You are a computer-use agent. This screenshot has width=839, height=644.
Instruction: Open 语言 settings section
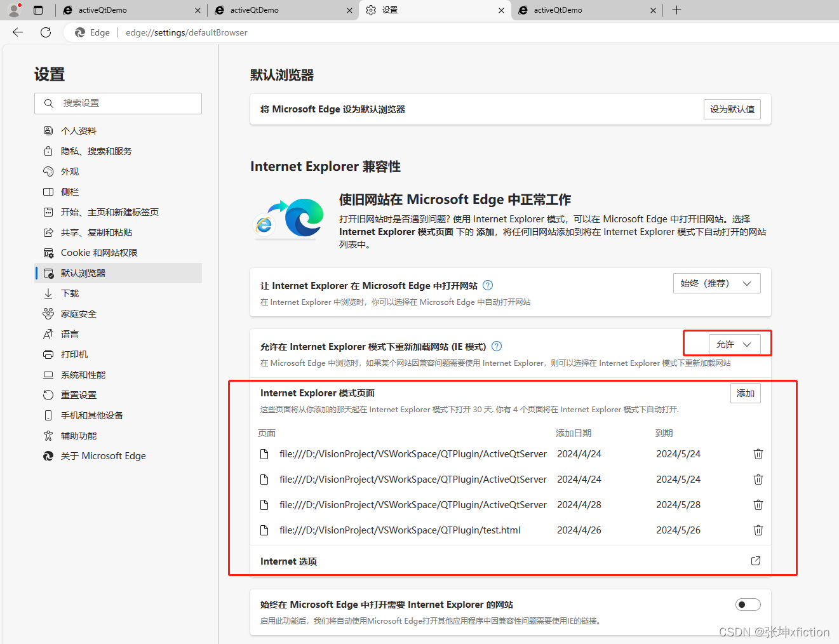(118, 334)
